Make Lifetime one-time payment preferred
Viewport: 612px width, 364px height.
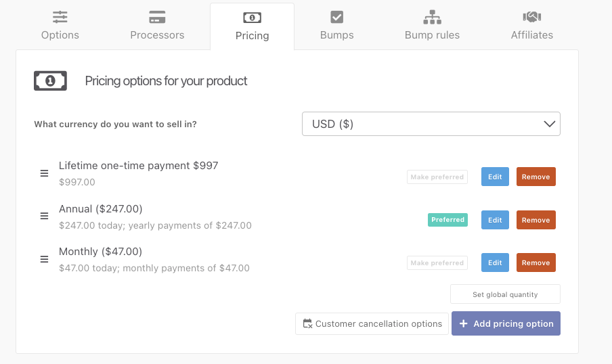tap(437, 177)
